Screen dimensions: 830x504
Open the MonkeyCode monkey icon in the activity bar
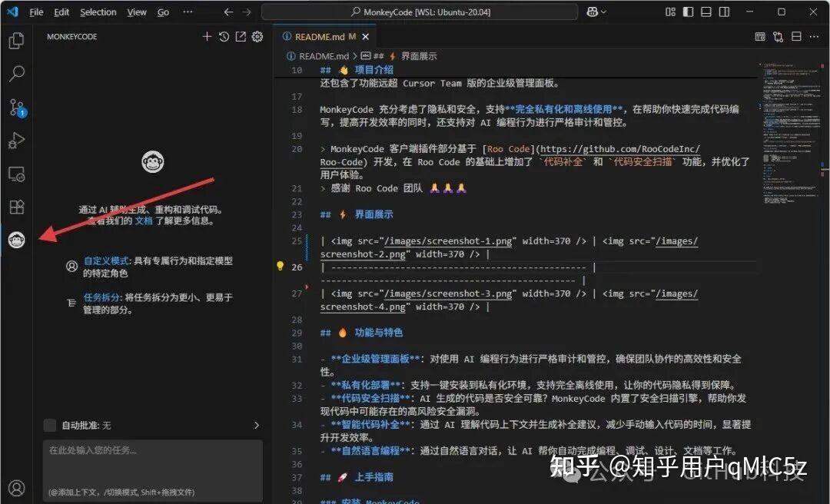(x=17, y=239)
